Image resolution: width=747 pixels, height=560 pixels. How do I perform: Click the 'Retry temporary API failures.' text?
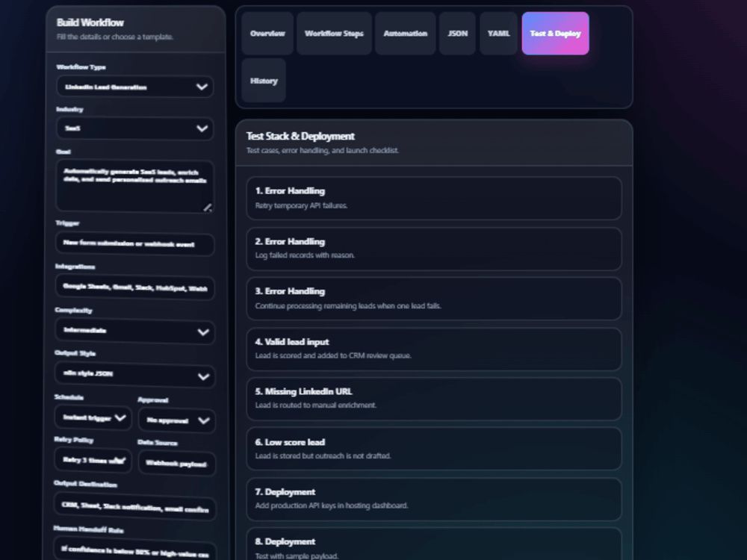301,206
